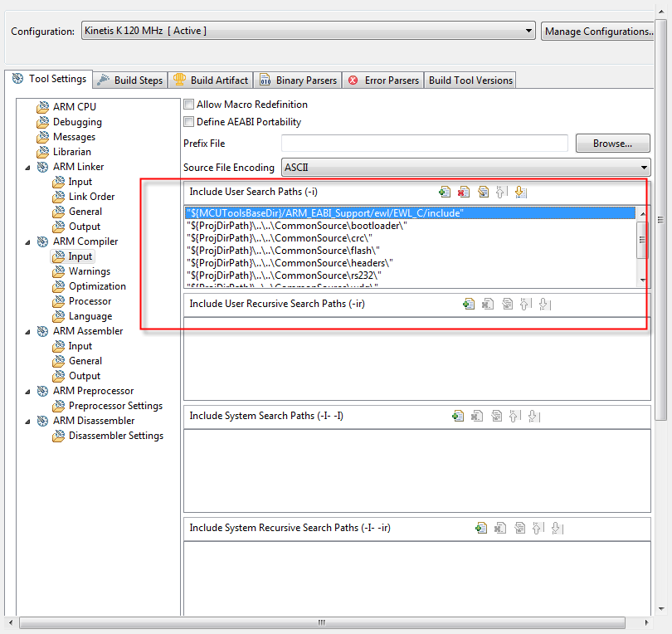
Task: Click the dialog's vertical scrollbar down arrow
Action: 661,609
